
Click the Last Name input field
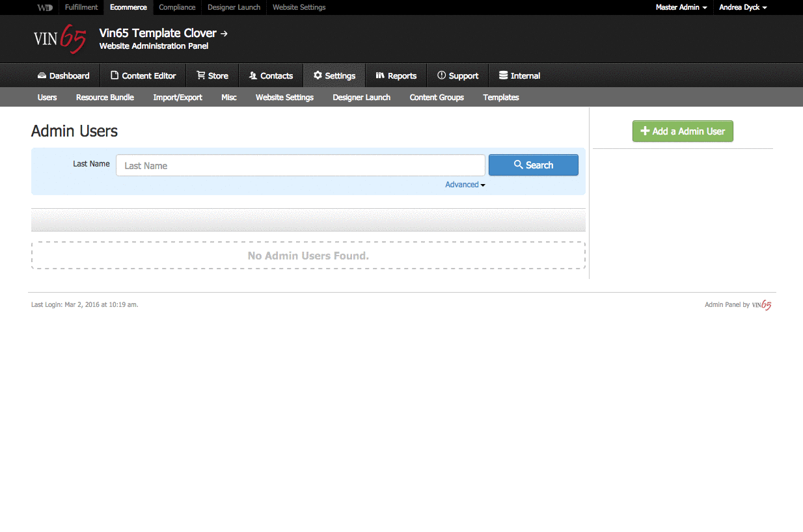point(300,165)
